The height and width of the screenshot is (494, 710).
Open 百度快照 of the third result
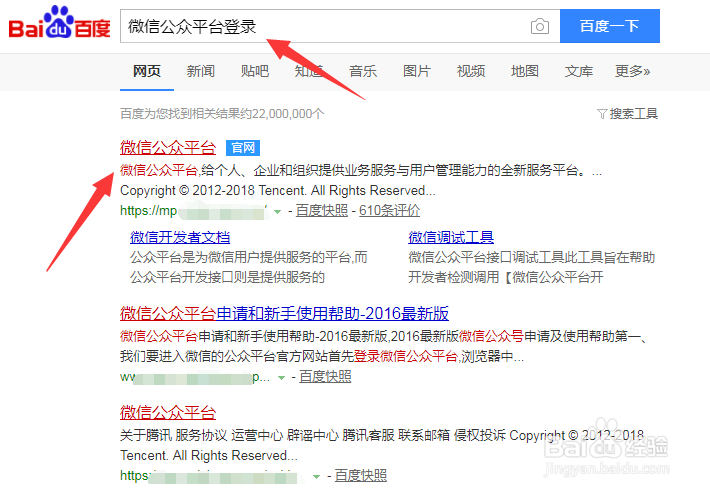(360, 475)
